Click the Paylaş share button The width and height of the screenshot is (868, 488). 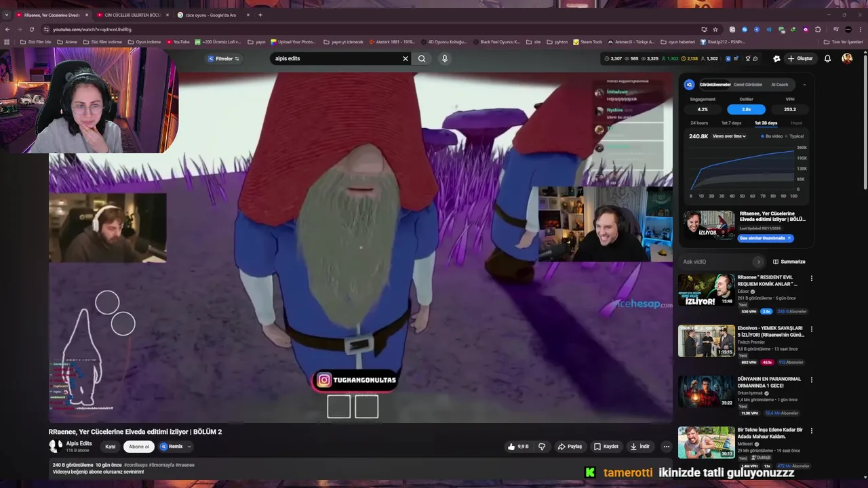570,447
